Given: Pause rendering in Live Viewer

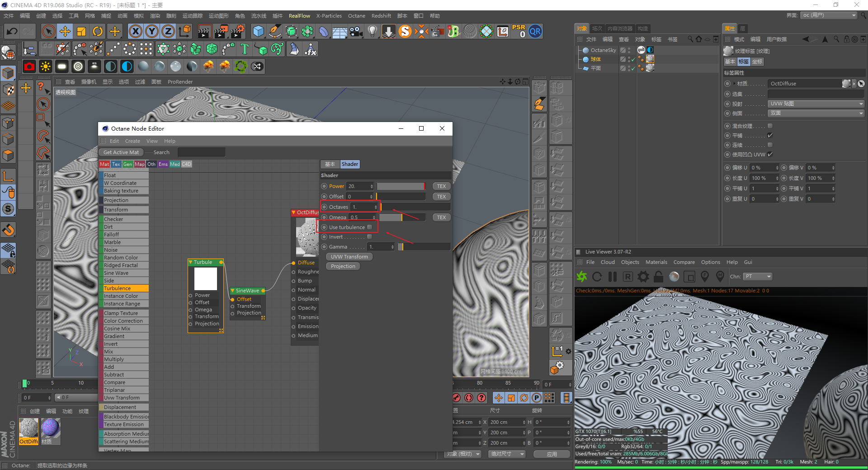Looking at the screenshot, I should click(613, 277).
